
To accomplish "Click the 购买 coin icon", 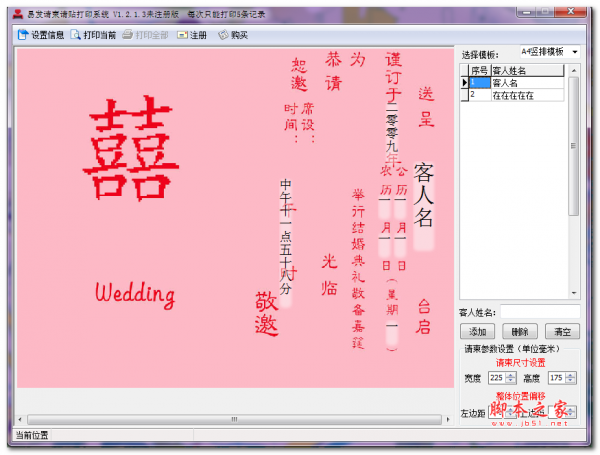I will click(x=223, y=35).
